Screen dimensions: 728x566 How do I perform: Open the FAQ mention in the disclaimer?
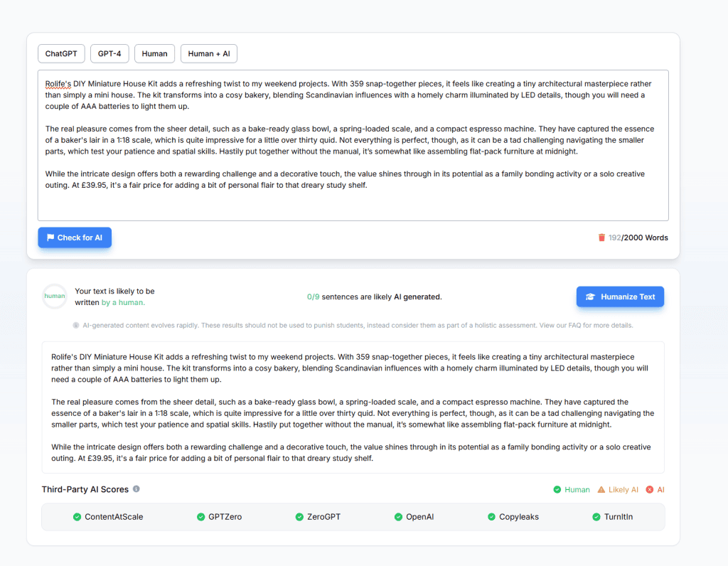pyautogui.click(x=574, y=326)
